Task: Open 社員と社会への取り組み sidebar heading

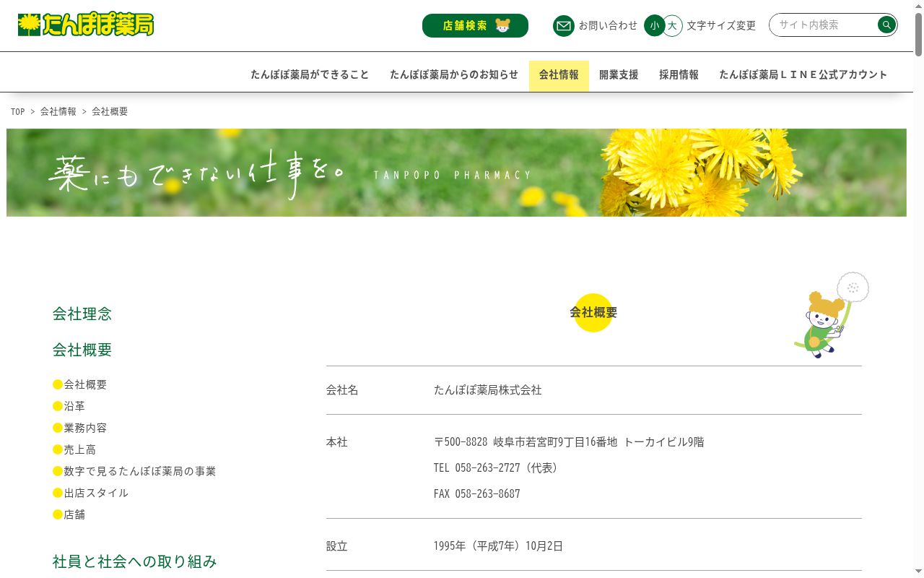Action: tap(134, 561)
